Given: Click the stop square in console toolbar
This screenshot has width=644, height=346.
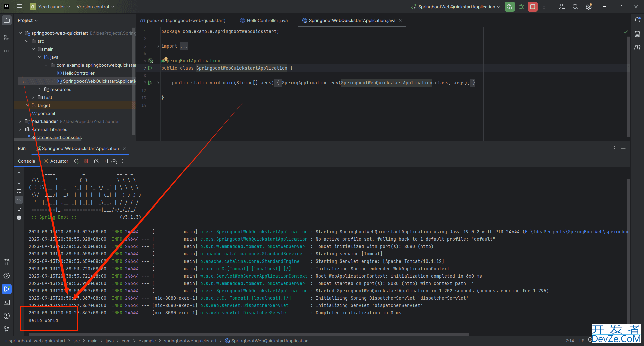Looking at the screenshot, I should point(86,161).
